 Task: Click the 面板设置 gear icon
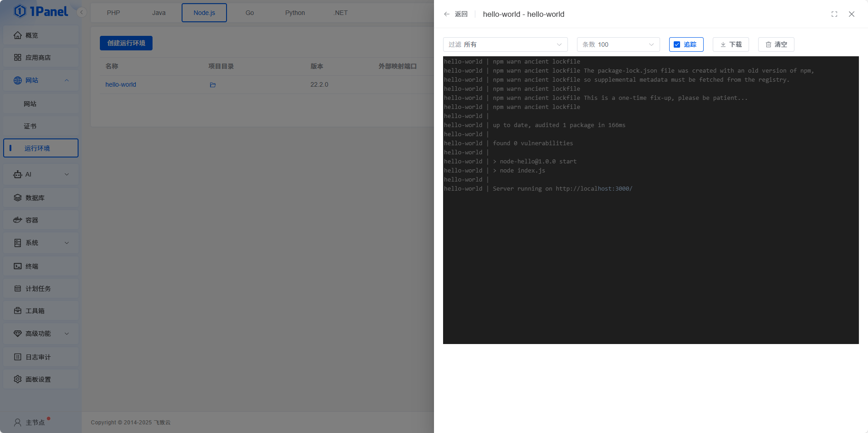click(x=18, y=379)
